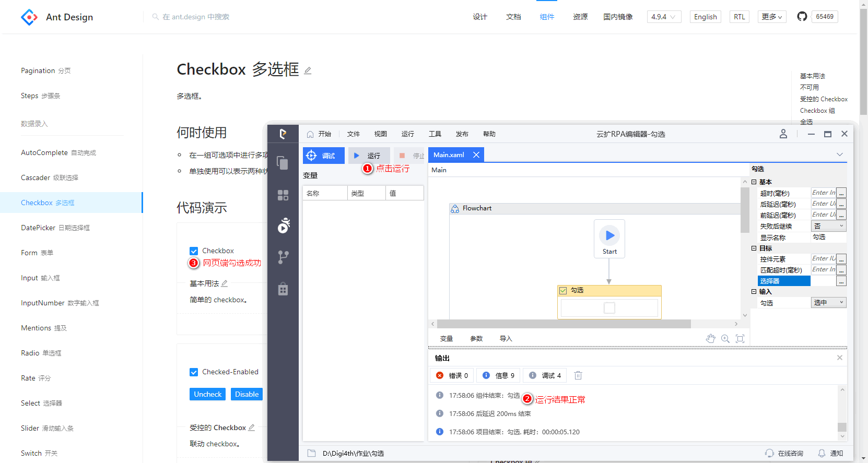Jump to 受控的 Checkbox anchor link
Screen dimensions: 868x463
(x=824, y=99)
